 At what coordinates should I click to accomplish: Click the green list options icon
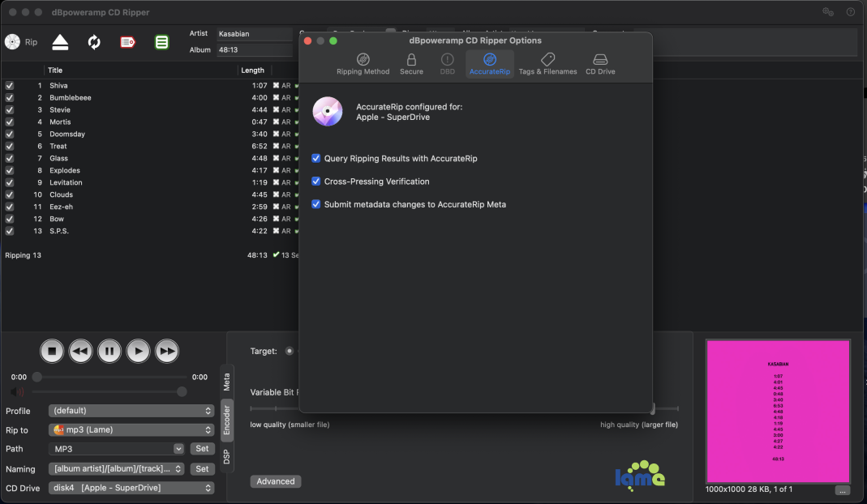(x=162, y=42)
